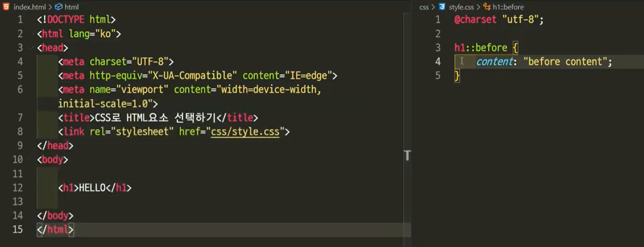Click the HTML5 file icon in the index.html breadcrumb
The height and width of the screenshot is (247, 644).
click(6, 7)
